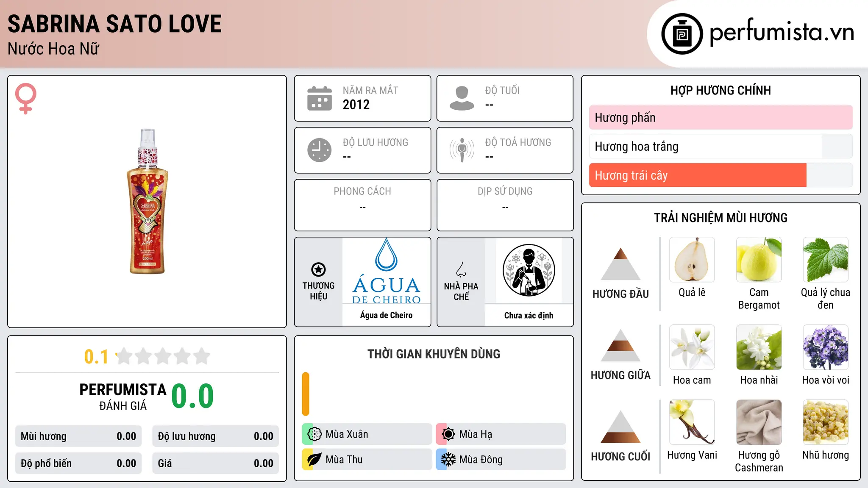The height and width of the screenshot is (488, 868).
Task: Click the Hương đầu top-note pyramid icon
Action: coord(620,263)
